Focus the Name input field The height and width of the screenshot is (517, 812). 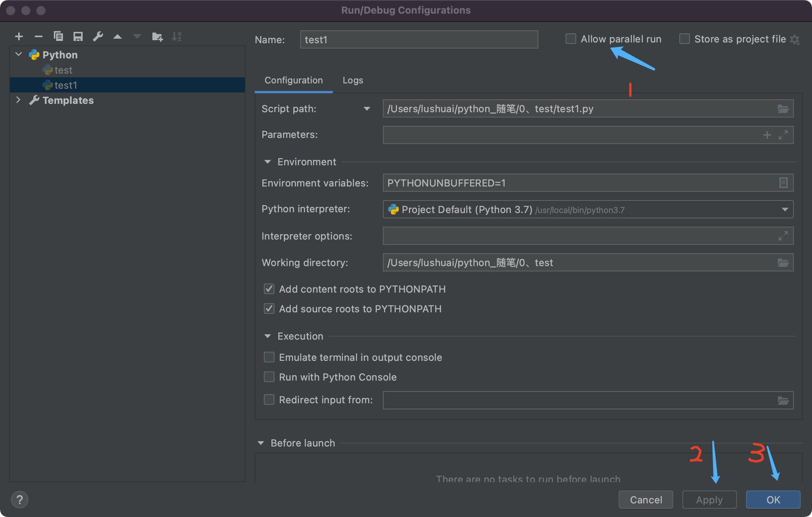click(419, 39)
